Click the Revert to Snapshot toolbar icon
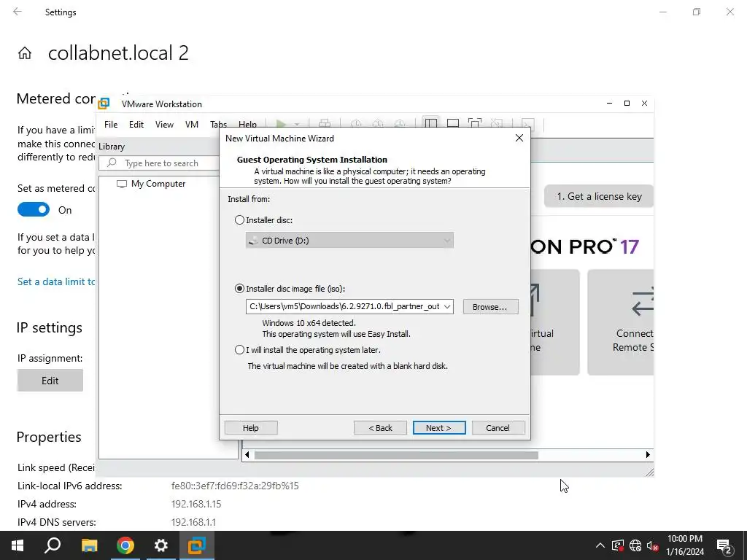Viewport: 747px width, 560px height. click(x=378, y=124)
